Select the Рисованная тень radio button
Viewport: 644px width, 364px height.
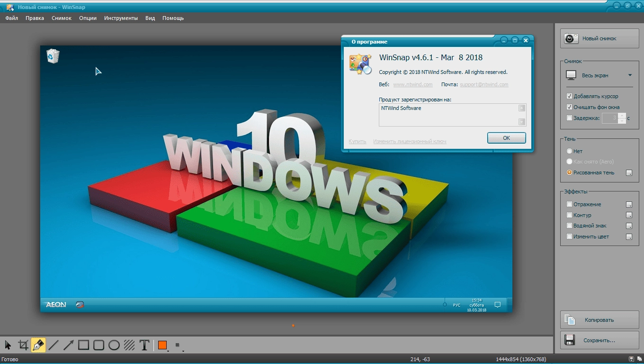coord(569,173)
